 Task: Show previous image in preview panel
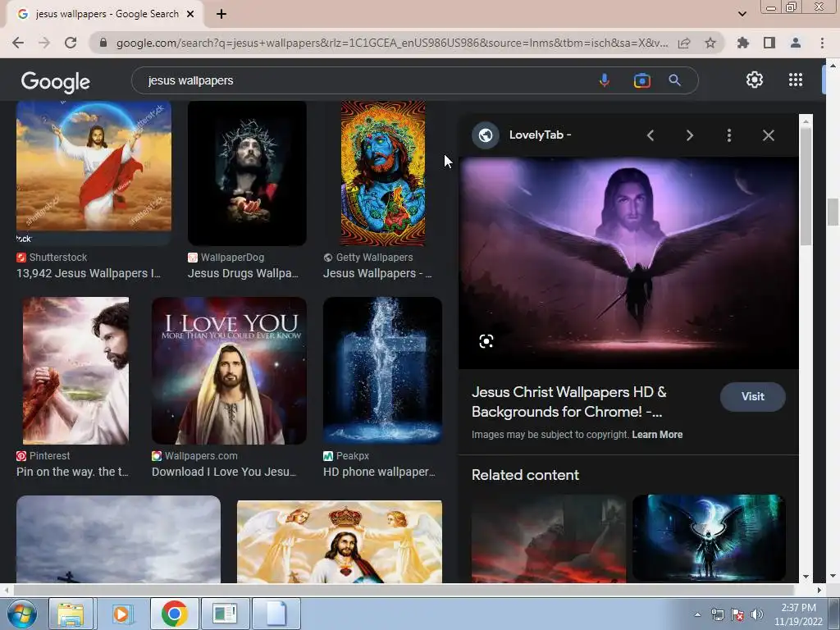(651, 135)
